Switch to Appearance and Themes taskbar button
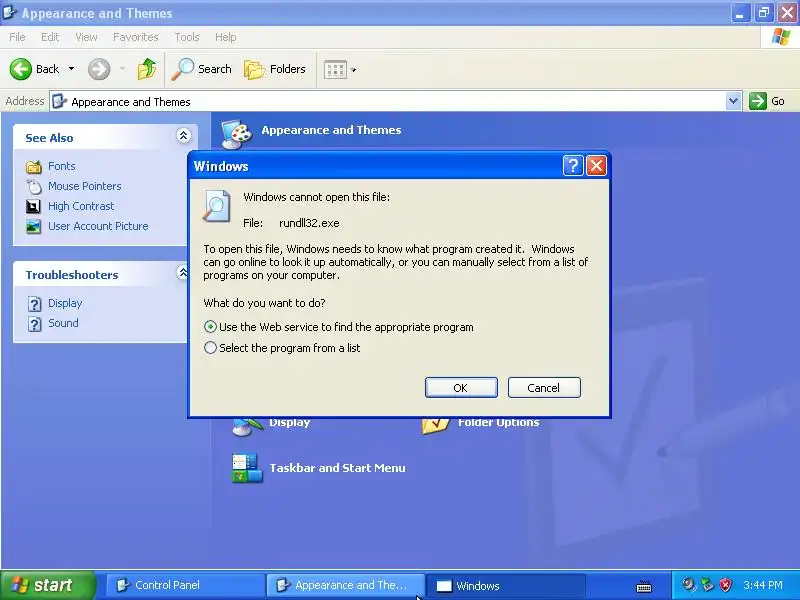This screenshot has width=800, height=600. click(x=345, y=585)
